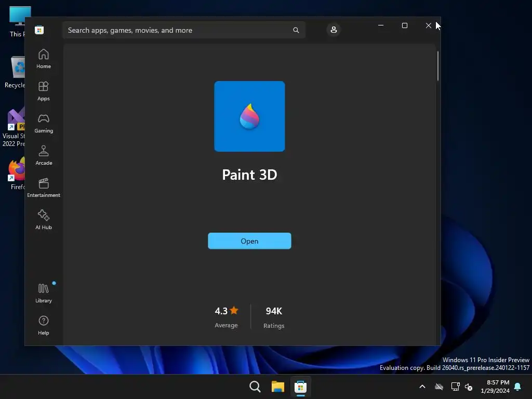Click the search magnifier icon in Store
Image resolution: width=532 pixels, height=399 pixels.
point(296,30)
